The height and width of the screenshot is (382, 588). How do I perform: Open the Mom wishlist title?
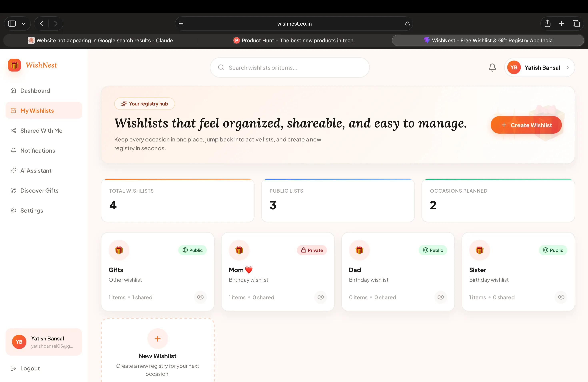coord(241,270)
